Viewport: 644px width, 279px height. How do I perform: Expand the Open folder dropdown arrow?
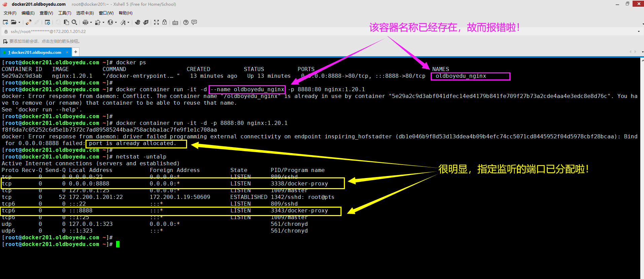19,23
